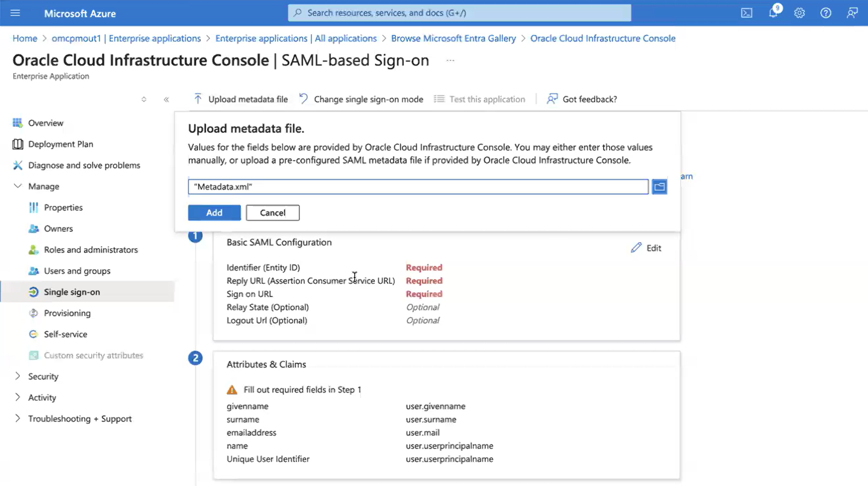Expand the Activity section
This screenshot has width=868, height=486.
(x=42, y=397)
